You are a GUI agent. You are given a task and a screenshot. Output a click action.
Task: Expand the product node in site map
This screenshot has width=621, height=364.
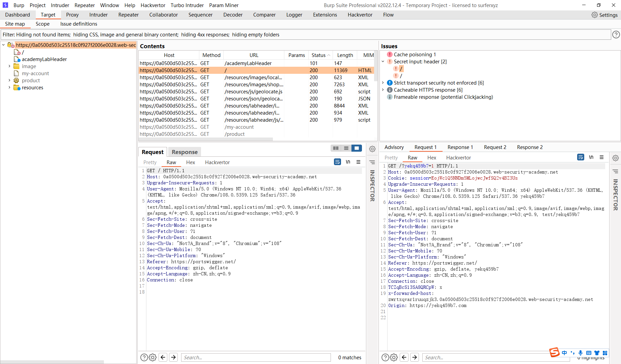9,81
